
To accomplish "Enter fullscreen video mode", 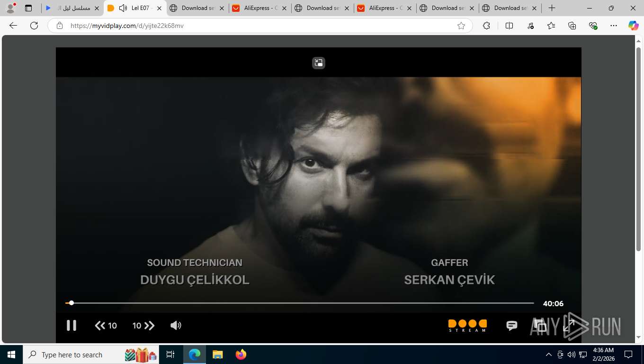I will click(569, 326).
